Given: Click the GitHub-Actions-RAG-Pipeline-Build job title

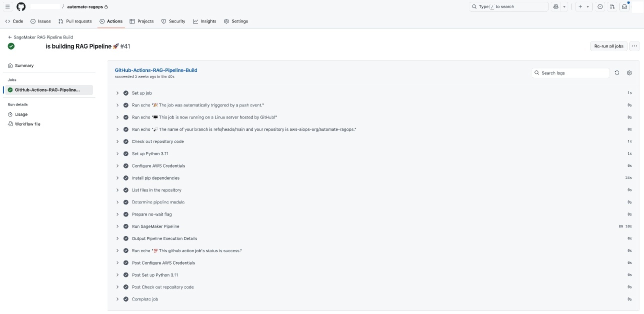Looking at the screenshot, I should (x=156, y=70).
